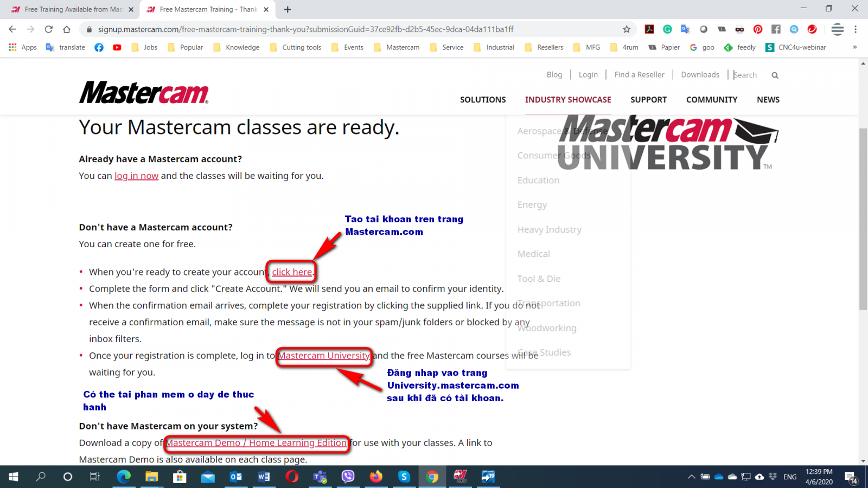Submit site search with magnifier icon
Viewport: 868px width, 488px height.
click(x=775, y=75)
